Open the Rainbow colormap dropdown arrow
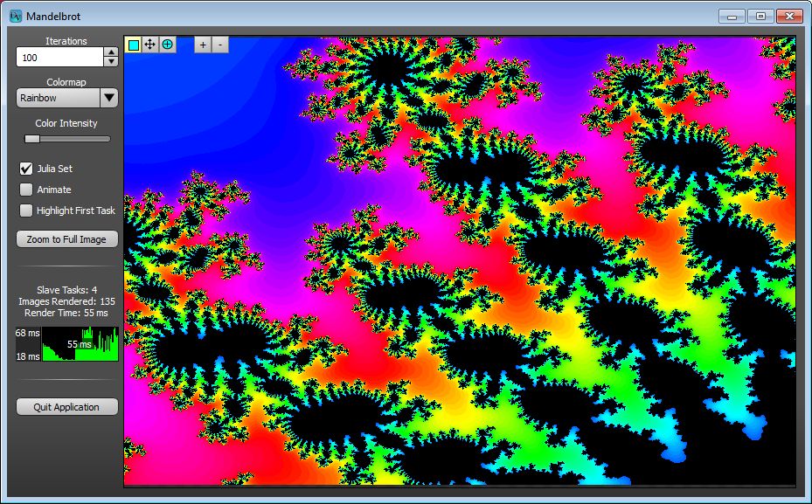This screenshot has width=812, height=504. click(x=108, y=98)
